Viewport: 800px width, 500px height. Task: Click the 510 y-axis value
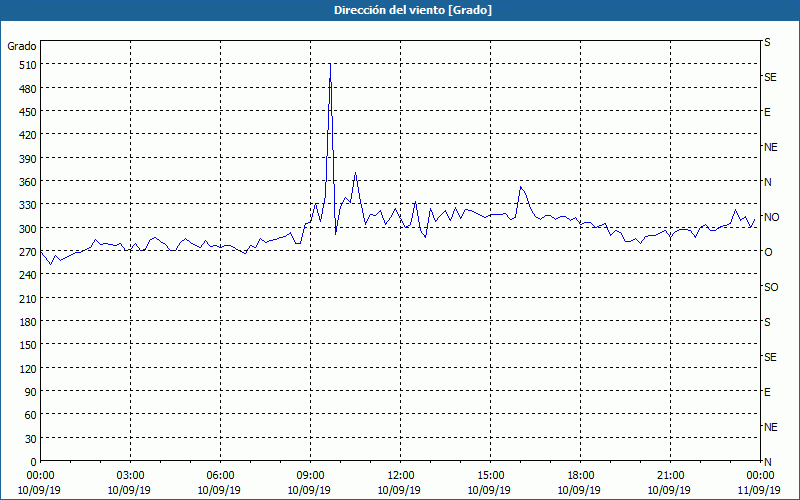[28, 65]
